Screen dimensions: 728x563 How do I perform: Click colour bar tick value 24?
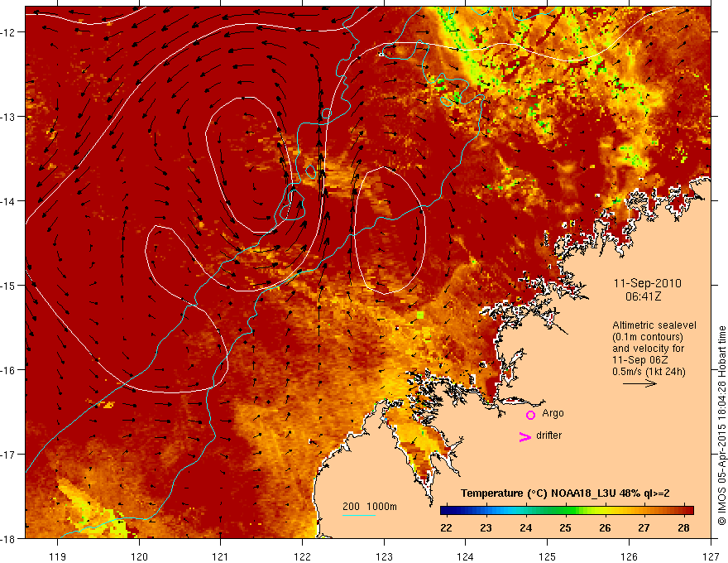point(525,527)
